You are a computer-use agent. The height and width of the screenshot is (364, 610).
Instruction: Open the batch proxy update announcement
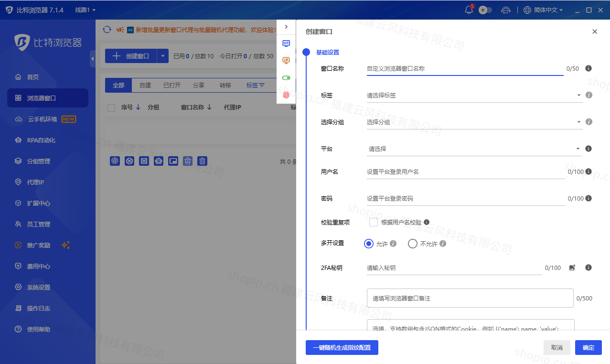click(206, 30)
